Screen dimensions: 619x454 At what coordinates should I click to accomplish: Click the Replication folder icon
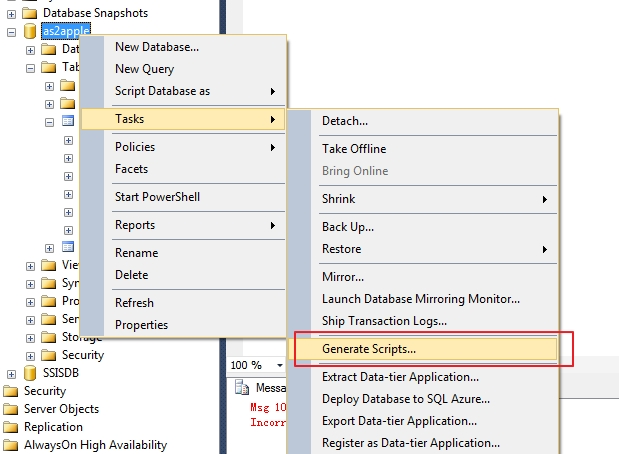pyautogui.click(x=11, y=427)
